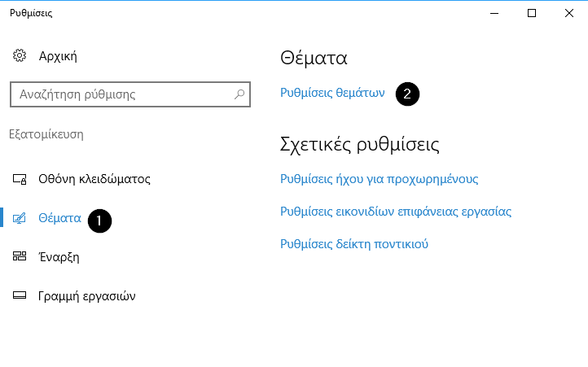Open Ρυθμίσεις εικονιδίων επιφάνειας εργασίας link
Viewport: 588px width, 367px height.
point(396,212)
